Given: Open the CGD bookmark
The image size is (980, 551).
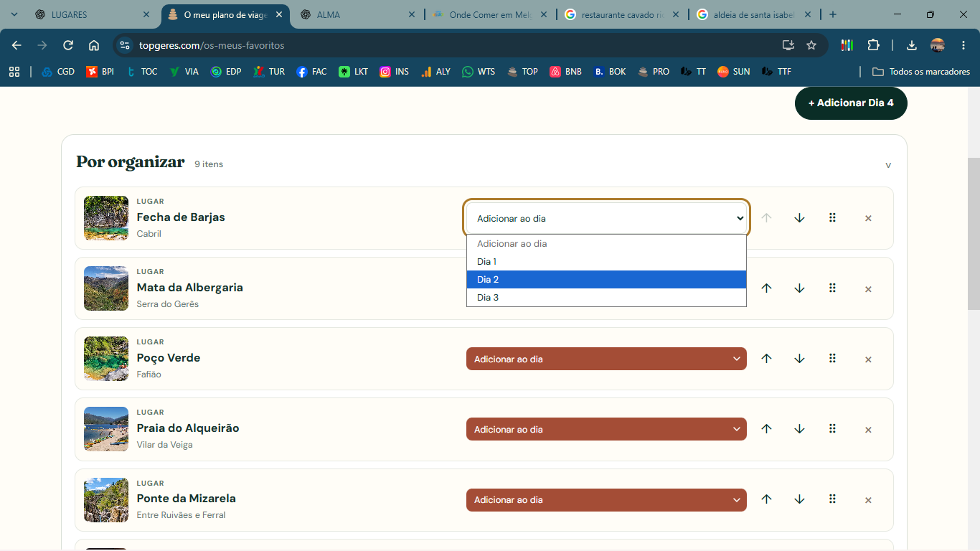Looking at the screenshot, I should (x=58, y=72).
